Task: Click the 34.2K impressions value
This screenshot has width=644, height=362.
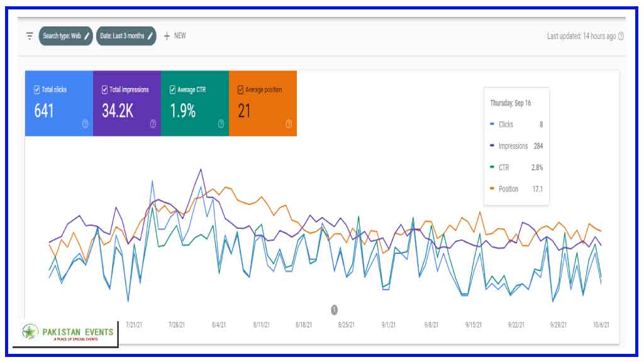Action: (x=118, y=111)
